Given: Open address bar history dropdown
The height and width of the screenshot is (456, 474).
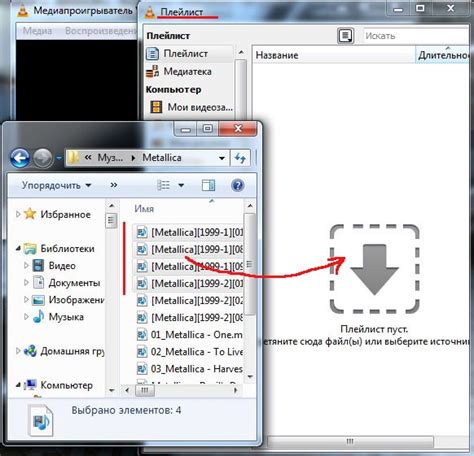Looking at the screenshot, I should tap(222, 158).
